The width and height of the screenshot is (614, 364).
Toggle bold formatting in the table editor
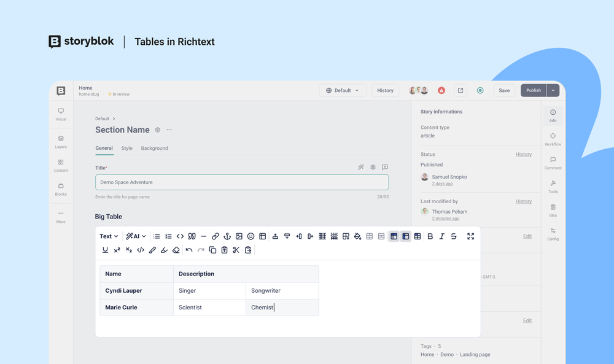(430, 236)
